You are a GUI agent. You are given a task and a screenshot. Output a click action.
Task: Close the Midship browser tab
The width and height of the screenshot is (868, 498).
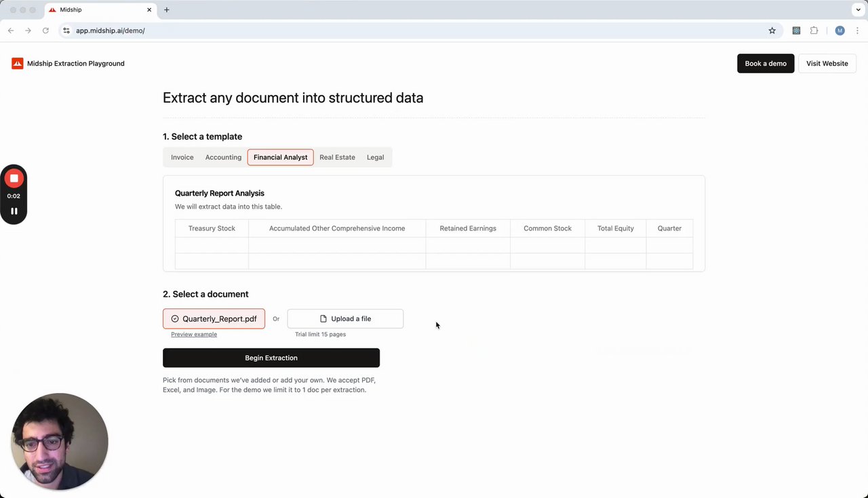[x=149, y=10]
